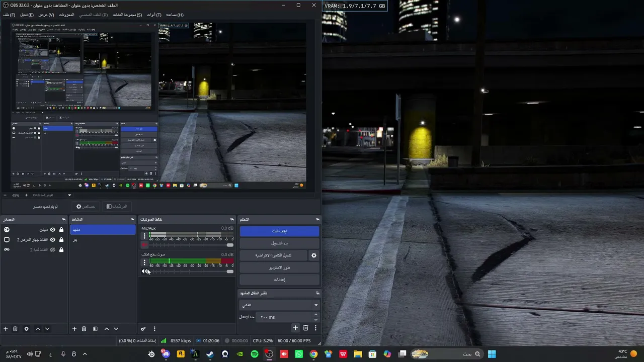This screenshot has height=362, width=644.
Task: Click the Windows Start button
Action: (492, 354)
